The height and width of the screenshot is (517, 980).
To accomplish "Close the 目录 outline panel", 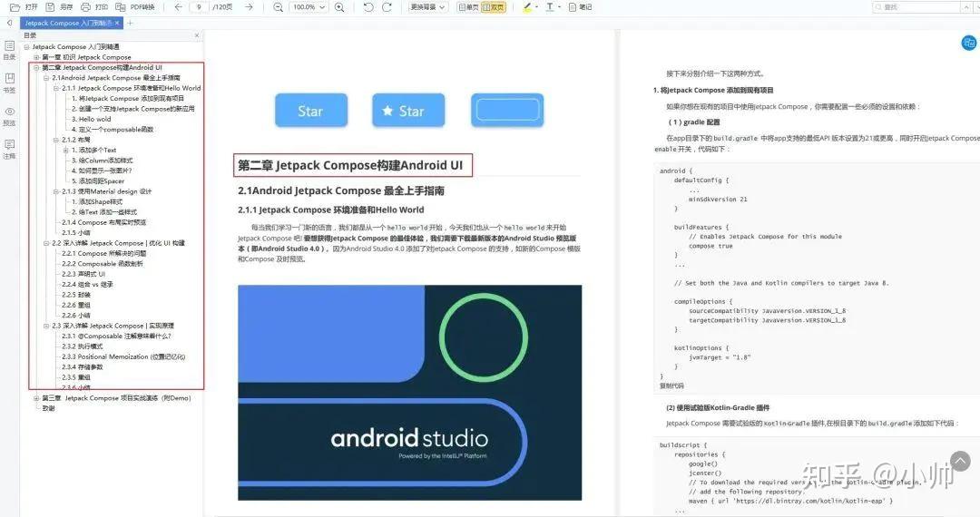I will coord(197,35).
